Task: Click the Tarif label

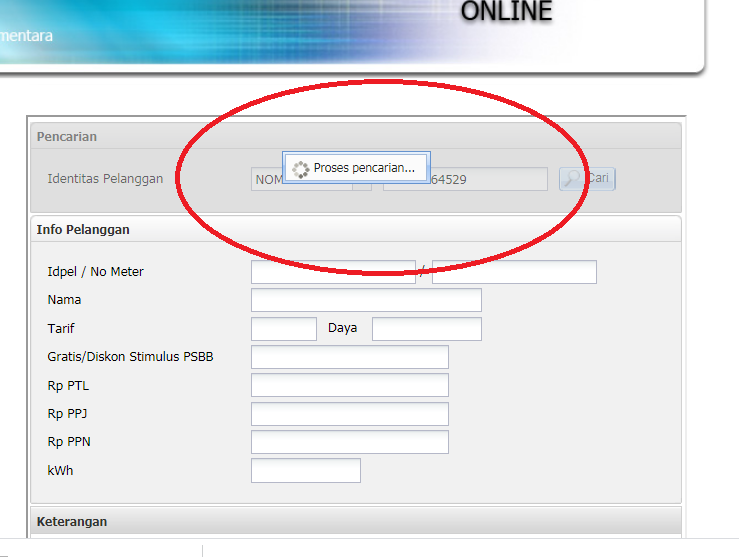Action: tap(61, 328)
